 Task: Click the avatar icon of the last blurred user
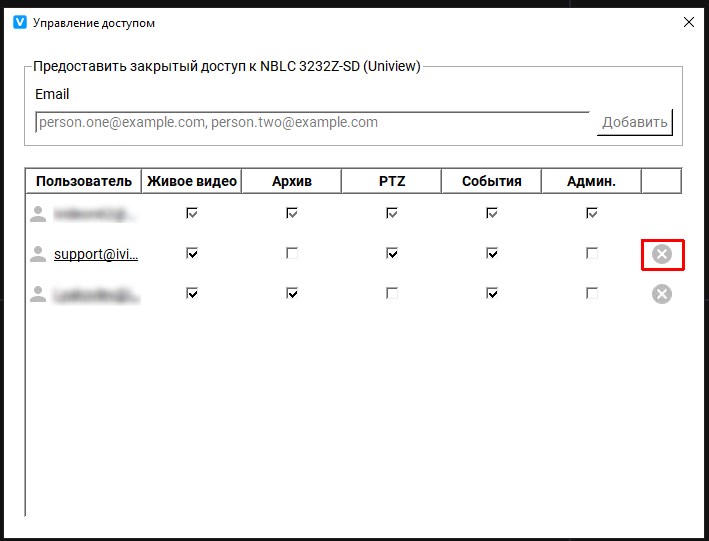point(38,294)
